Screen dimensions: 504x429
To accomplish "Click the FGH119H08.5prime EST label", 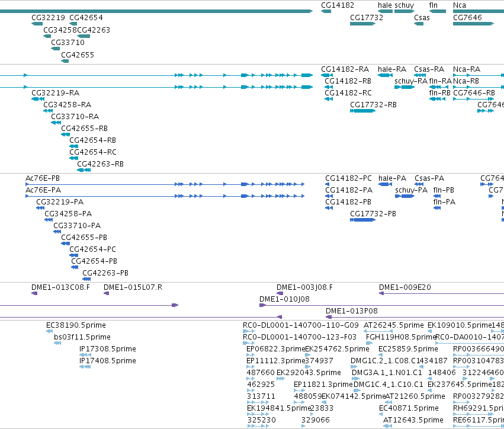I will (x=401, y=337).
